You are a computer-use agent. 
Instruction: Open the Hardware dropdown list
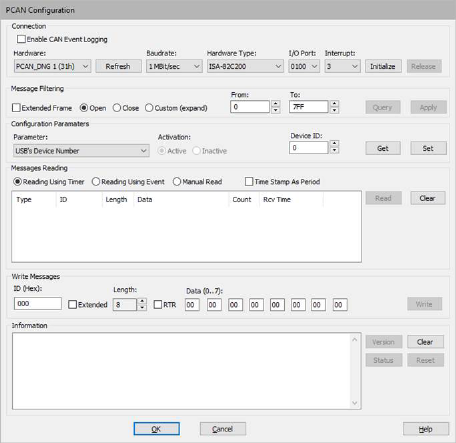click(x=52, y=66)
